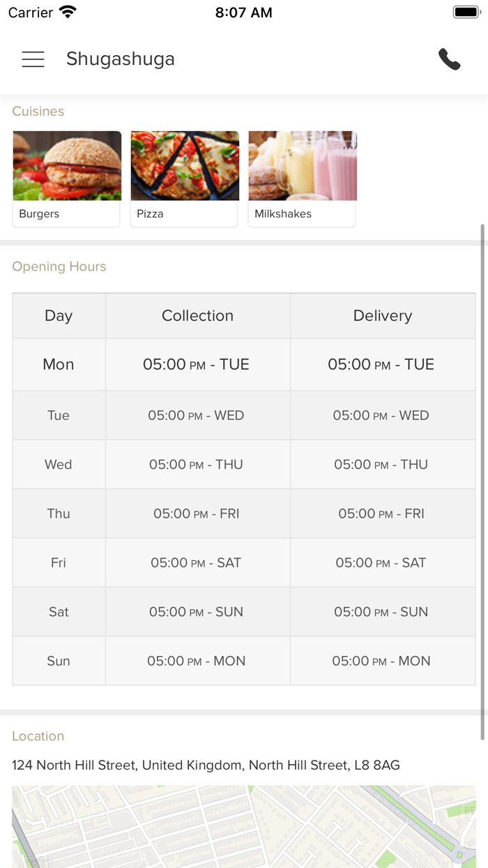The image size is (488, 868).
Task: Click the vertical scrollbar
Action: point(483,481)
